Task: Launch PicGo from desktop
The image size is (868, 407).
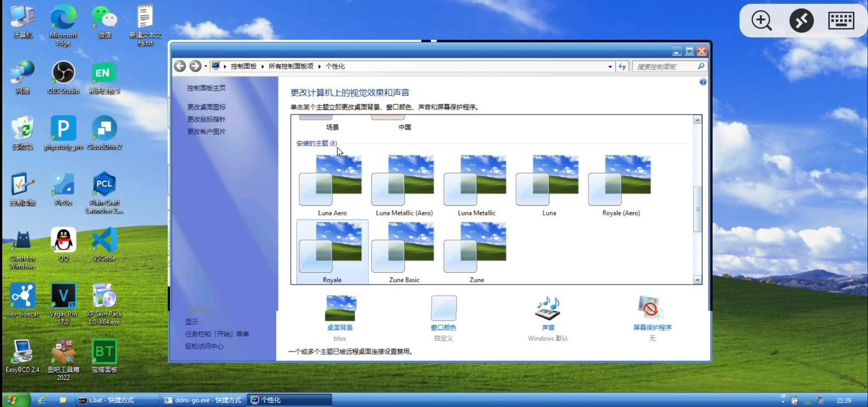Action: (63, 189)
